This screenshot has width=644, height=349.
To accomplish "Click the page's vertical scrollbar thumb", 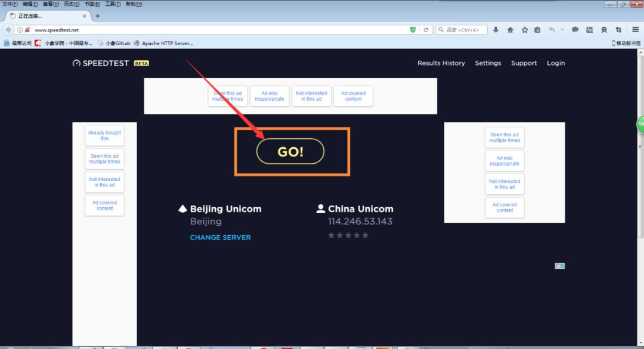I will [640, 147].
